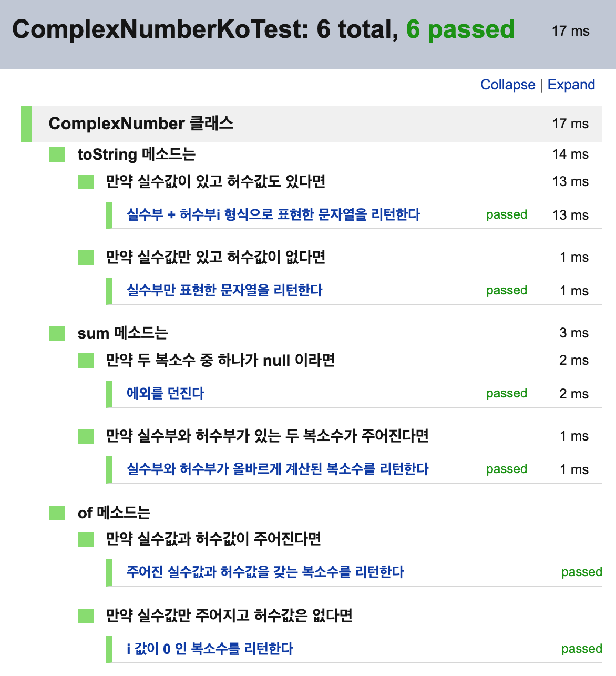616x676 pixels.
Task: Collapse the ComplexNumber 클래스 header row
Action: coord(312,124)
